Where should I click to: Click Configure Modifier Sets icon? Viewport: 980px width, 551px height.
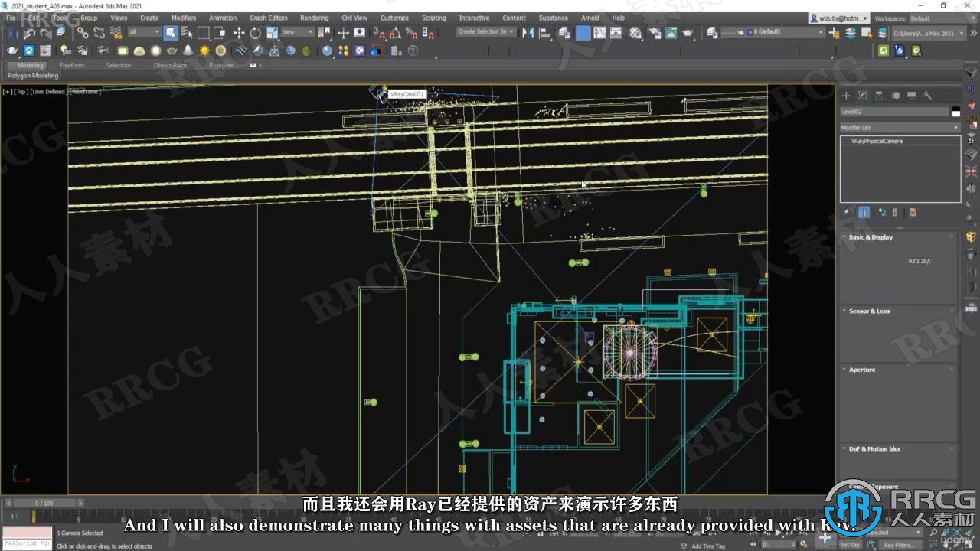pos(913,212)
